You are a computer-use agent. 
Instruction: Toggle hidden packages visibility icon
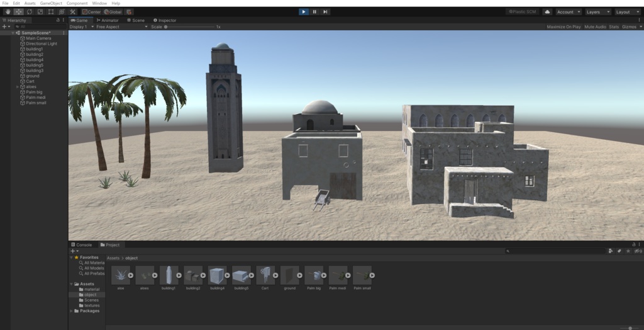click(x=638, y=251)
